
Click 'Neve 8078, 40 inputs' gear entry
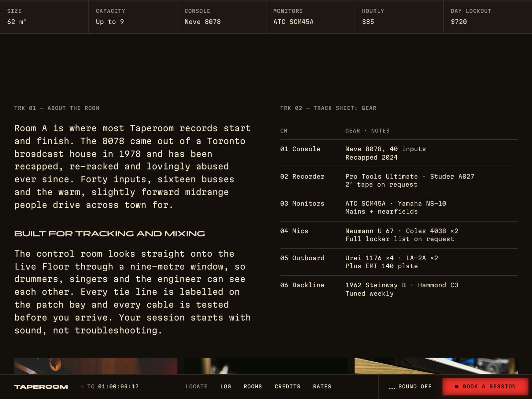pos(386,149)
